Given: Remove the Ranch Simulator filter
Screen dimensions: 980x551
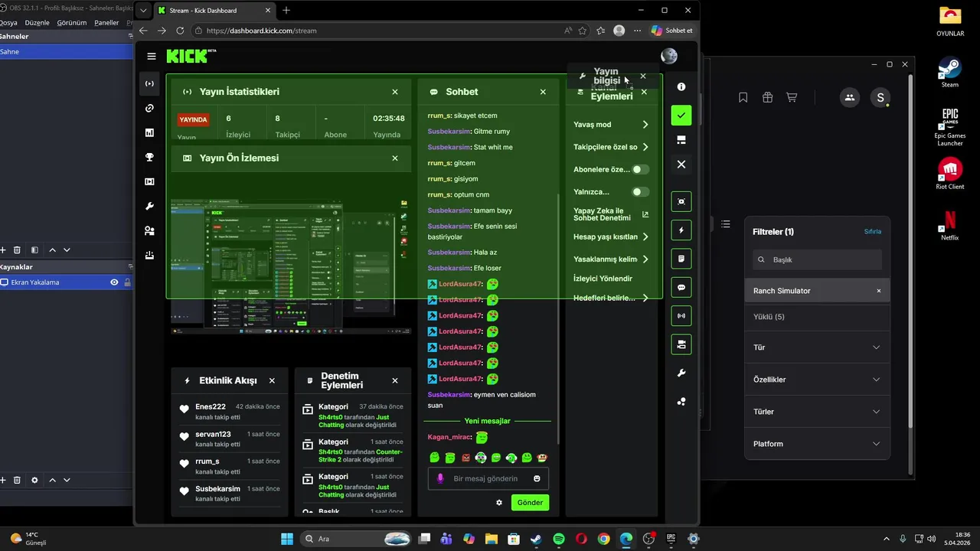Looking at the screenshot, I should [x=879, y=291].
